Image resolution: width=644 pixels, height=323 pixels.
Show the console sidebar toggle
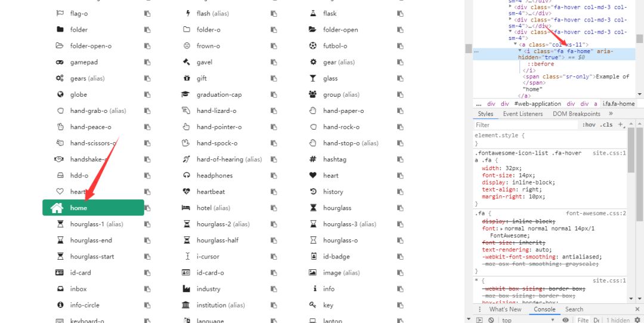click(479, 320)
